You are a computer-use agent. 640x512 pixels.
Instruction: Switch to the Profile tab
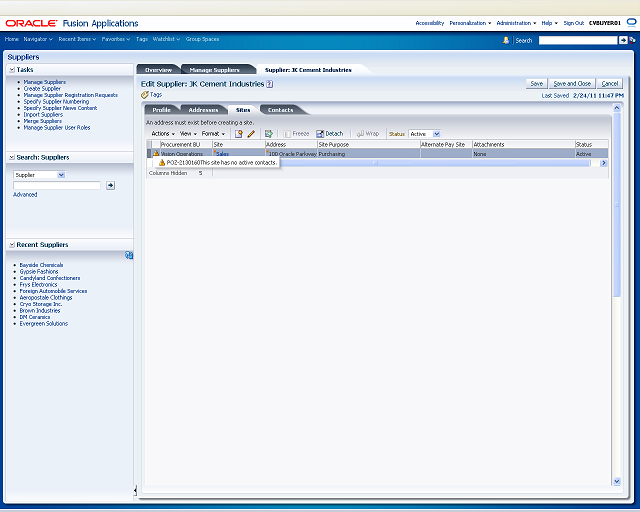(161, 110)
